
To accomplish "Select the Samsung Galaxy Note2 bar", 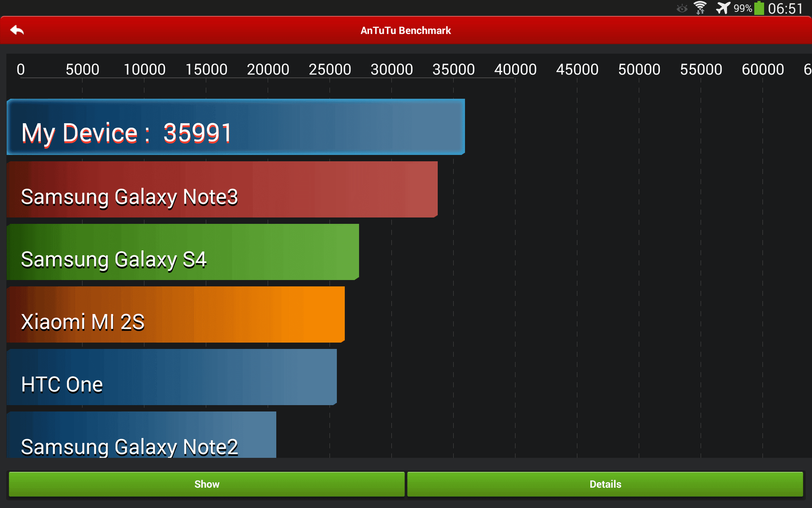I will tap(141, 434).
